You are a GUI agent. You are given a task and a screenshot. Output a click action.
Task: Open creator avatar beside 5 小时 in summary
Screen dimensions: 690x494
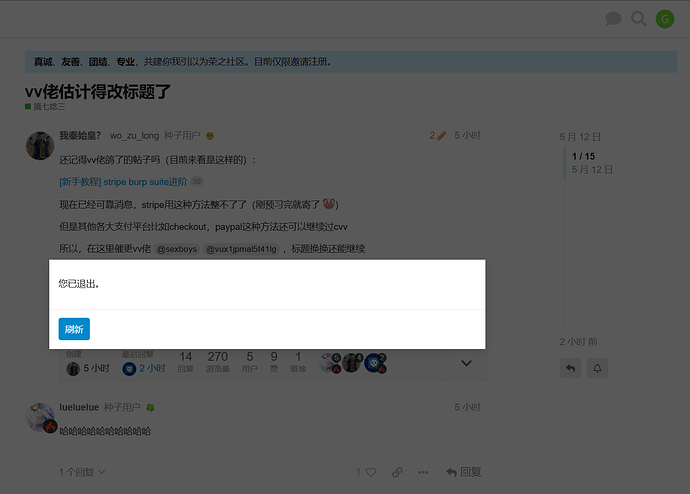pos(73,369)
